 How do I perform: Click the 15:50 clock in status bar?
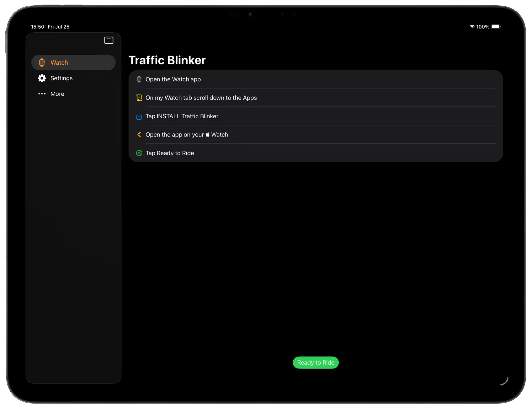click(37, 27)
